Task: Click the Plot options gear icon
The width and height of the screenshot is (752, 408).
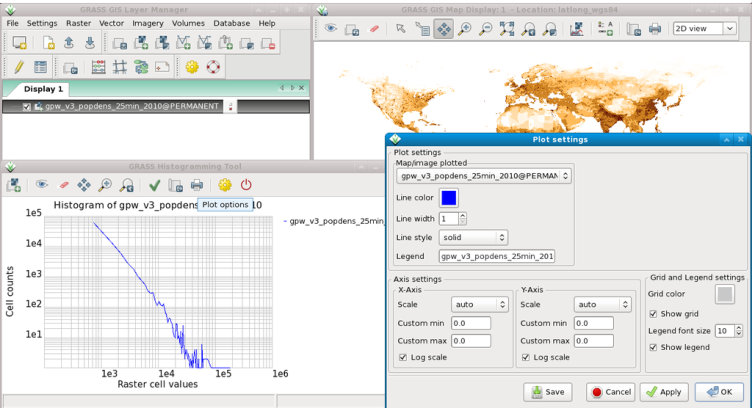Action: (224, 185)
